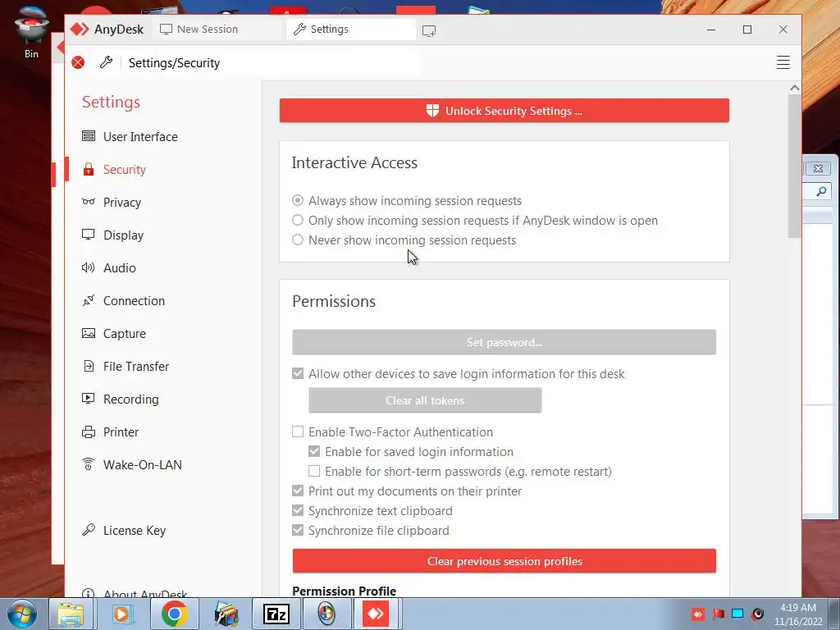Open Google Chrome from the taskbar
This screenshot has width=840, height=630.
point(174,614)
